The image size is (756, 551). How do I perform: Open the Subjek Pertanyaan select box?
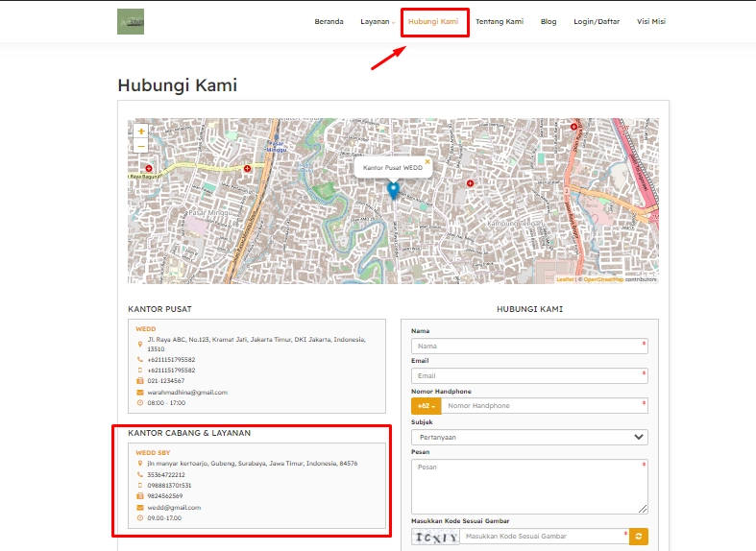coord(529,437)
